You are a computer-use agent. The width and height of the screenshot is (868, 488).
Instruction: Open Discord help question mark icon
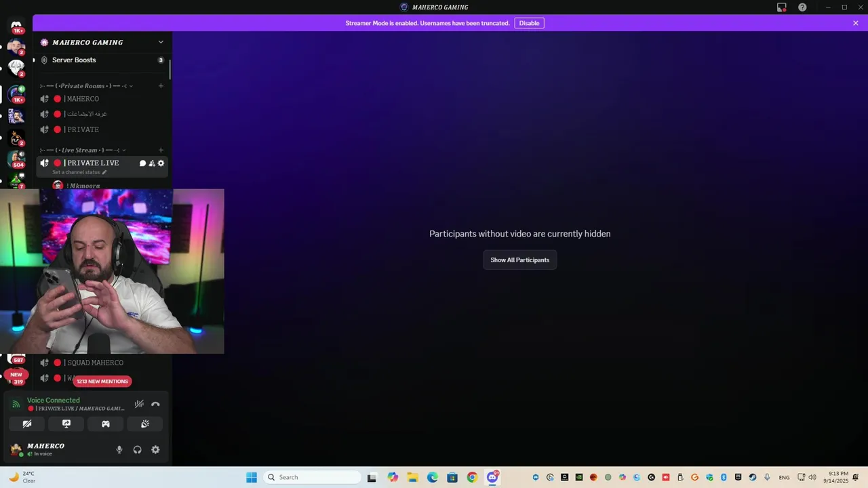[x=802, y=7]
